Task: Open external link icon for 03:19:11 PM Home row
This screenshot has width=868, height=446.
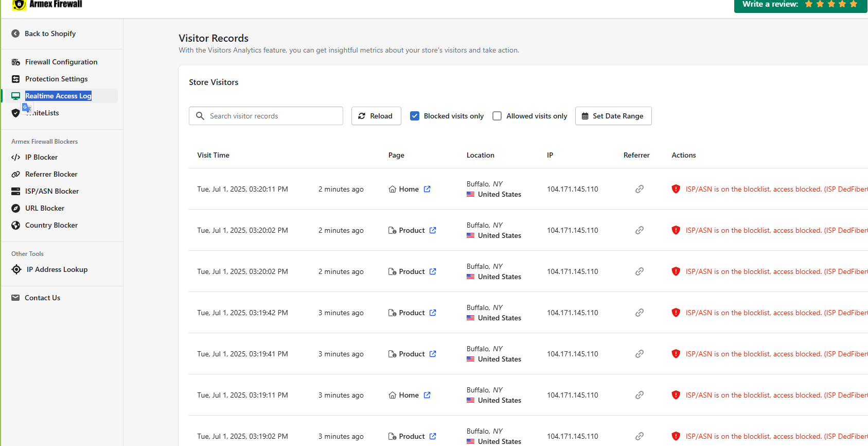Action: pos(427,395)
